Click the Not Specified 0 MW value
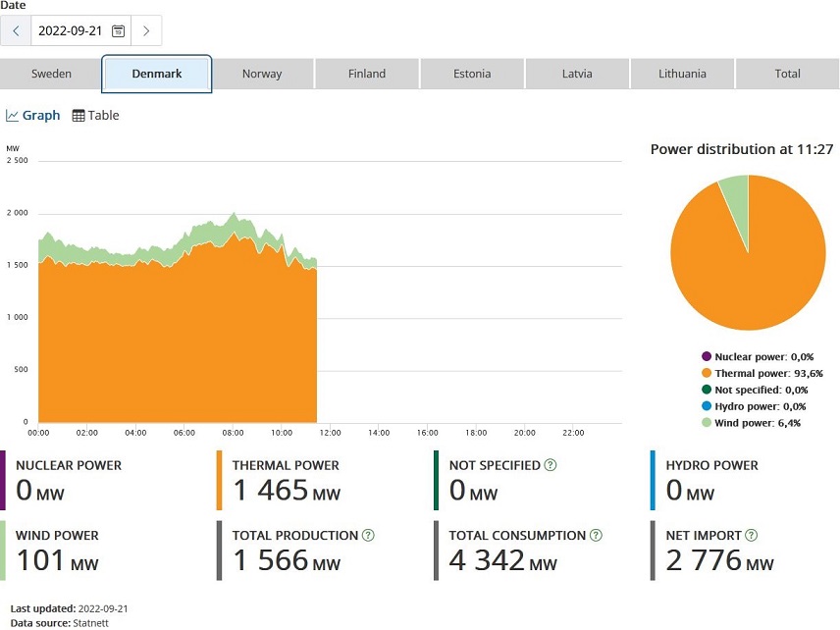The height and width of the screenshot is (630, 840). [x=474, y=491]
